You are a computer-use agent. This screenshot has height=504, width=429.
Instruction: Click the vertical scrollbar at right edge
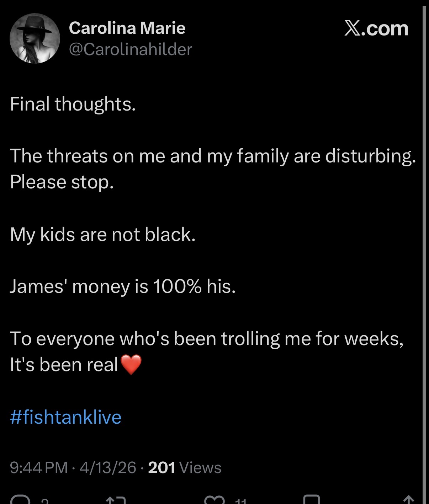pos(424,252)
